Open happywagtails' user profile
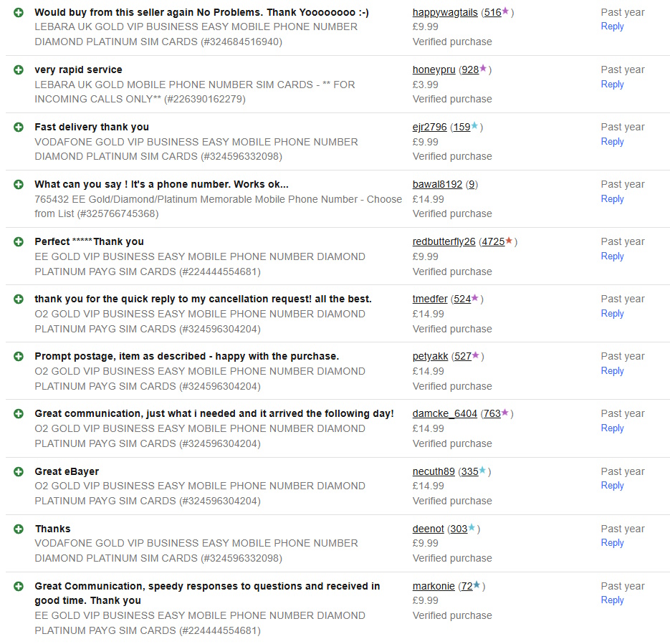Screen dimensions: 670x644 [x=445, y=12]
